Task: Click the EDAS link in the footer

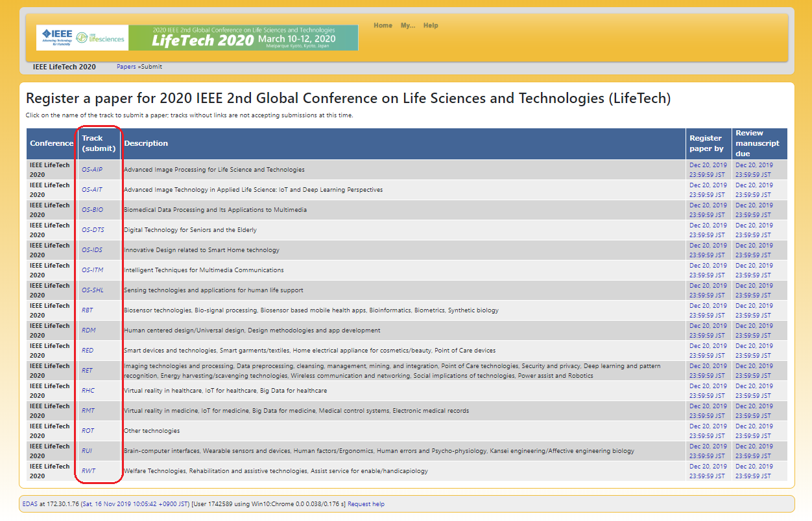Action: [x=30, y=504]
